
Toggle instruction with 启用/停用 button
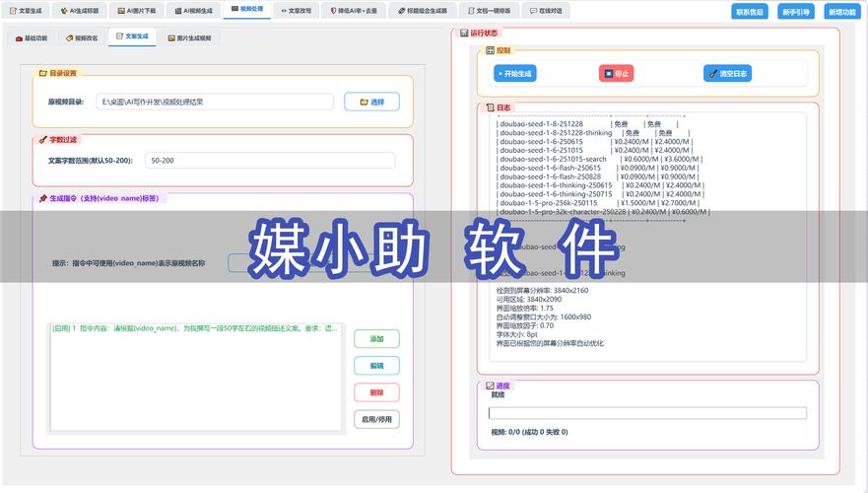coord(376,419)
